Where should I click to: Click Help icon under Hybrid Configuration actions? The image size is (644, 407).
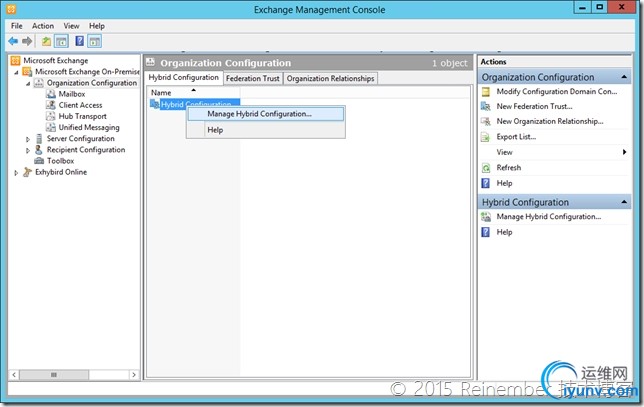point(485,232)
